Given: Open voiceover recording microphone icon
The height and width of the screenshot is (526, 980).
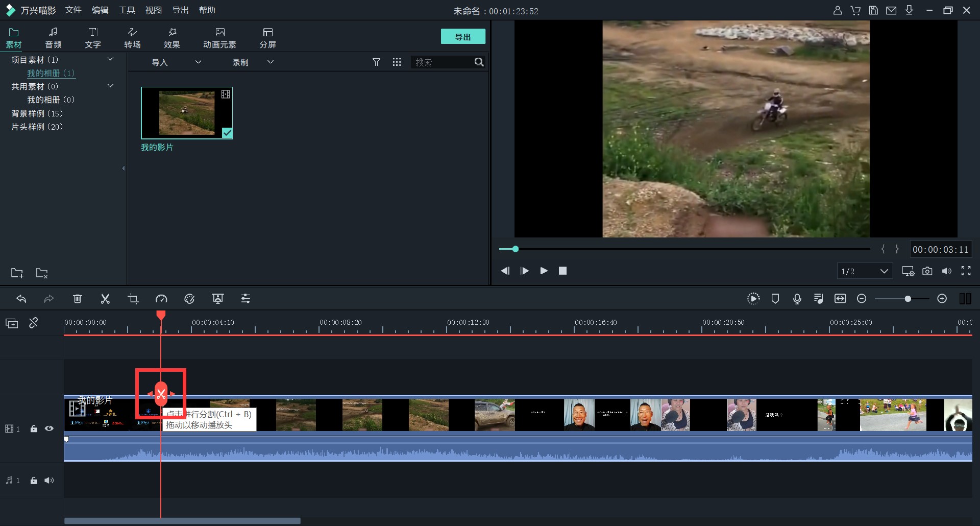Looking at the screenshot, I should click(x=797, y=299).
